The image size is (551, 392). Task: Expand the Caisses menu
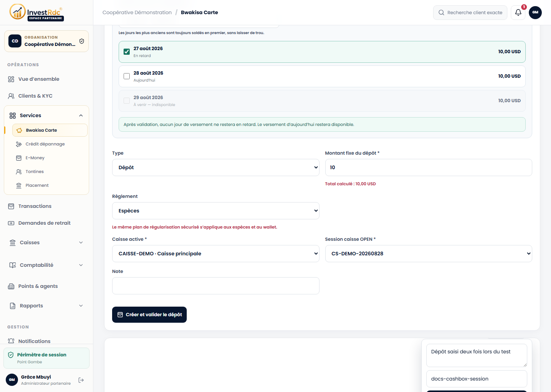click(81, 243)
